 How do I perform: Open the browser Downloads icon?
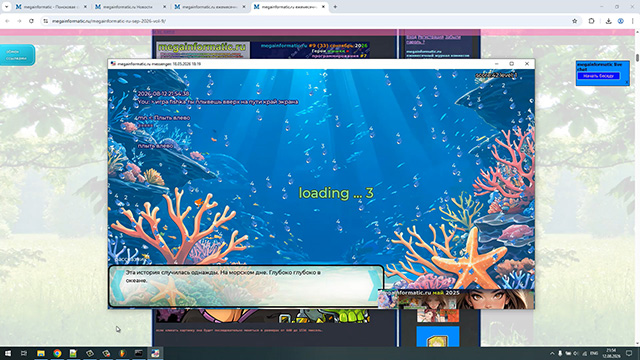pyautogui.click(x=609, y=21)
